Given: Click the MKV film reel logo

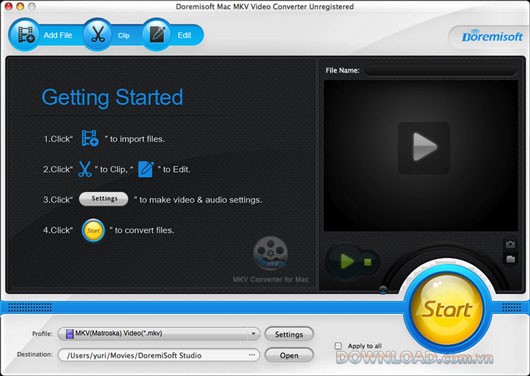Looking at the screenshot, I should point(270,253).
